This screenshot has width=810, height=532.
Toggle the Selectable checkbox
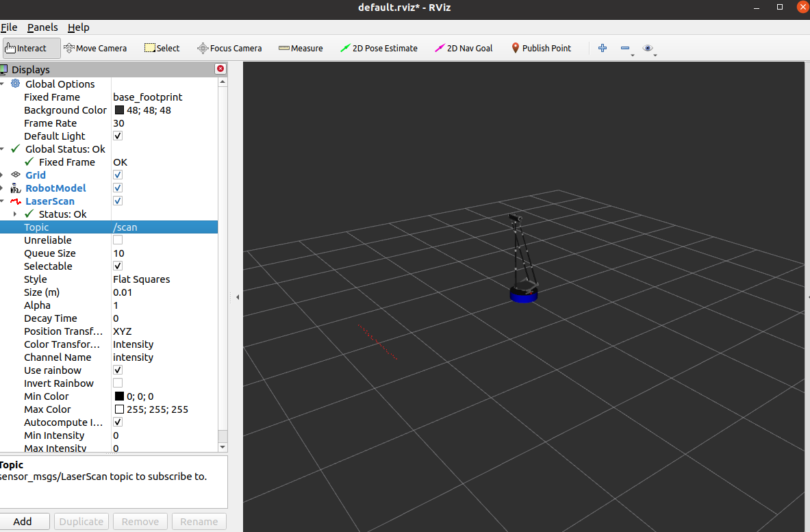pos(118,266)
